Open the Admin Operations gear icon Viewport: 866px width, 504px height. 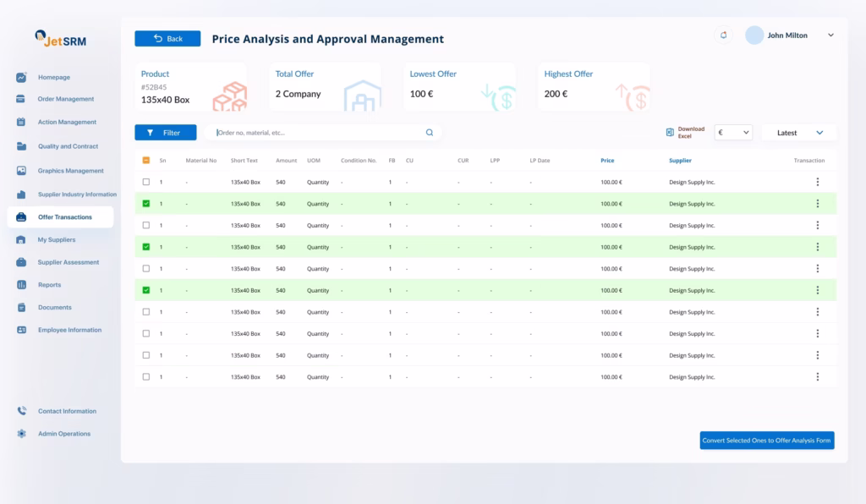coord(21,433)
